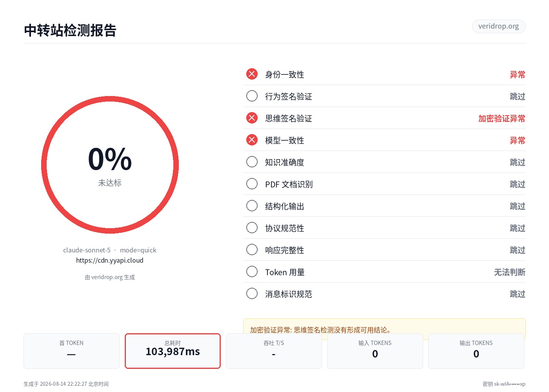Click the empty circle icon beside 知识准确度

[x=252, y=162]
